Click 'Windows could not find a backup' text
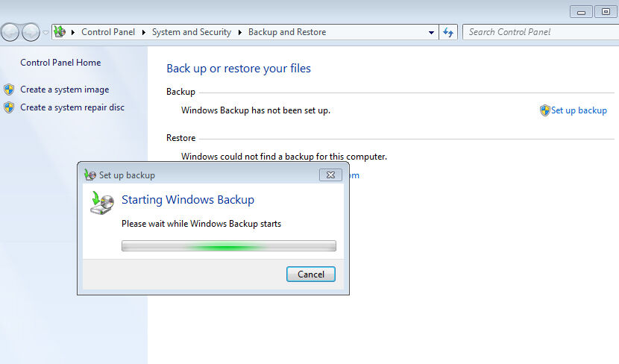The image size is (619, 364). [284, 157]
